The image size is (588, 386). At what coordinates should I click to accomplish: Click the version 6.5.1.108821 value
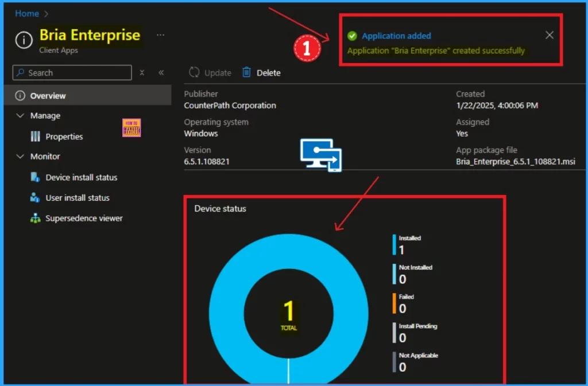(x=207, y=162)
